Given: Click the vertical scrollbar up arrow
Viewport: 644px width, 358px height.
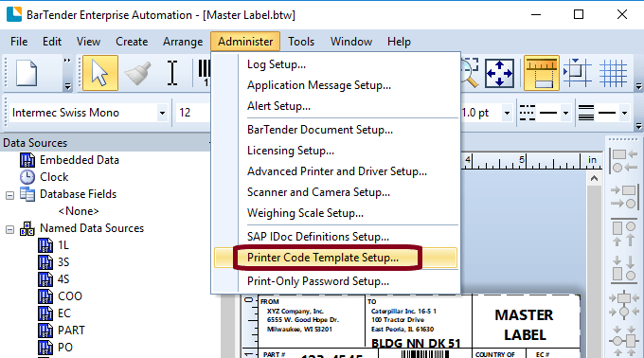Looking at the screenshot, I should tap(594, 178).
